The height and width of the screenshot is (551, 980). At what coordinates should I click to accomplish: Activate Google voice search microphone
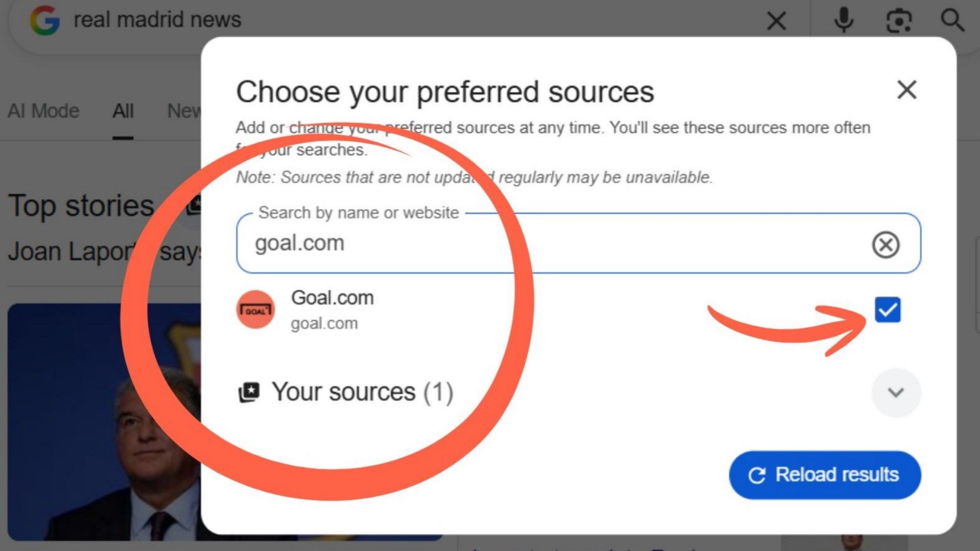(844, 20)
